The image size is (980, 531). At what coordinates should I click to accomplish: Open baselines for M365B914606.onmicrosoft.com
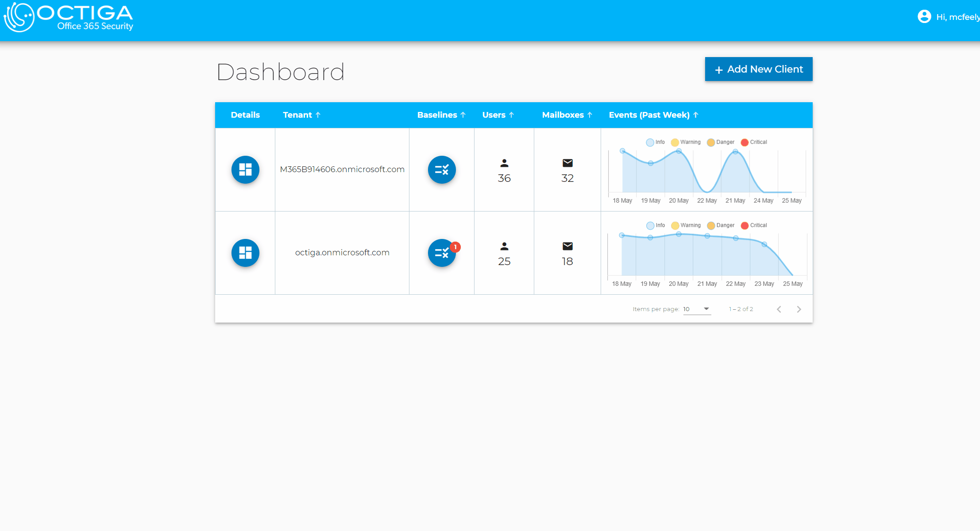[x=441, y=169]
